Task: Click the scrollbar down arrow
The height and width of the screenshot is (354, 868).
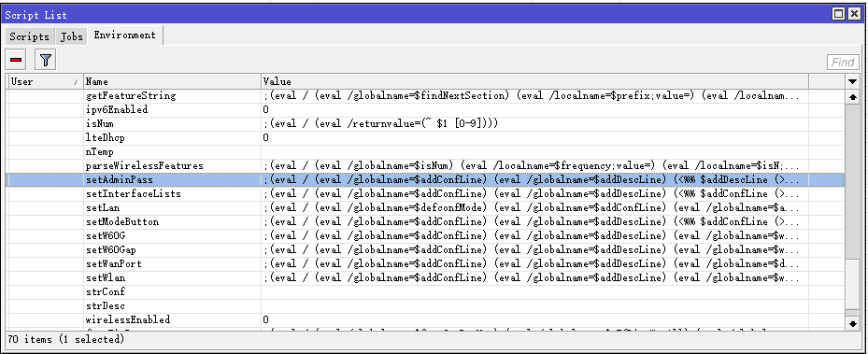Action: tap(853, 323)
